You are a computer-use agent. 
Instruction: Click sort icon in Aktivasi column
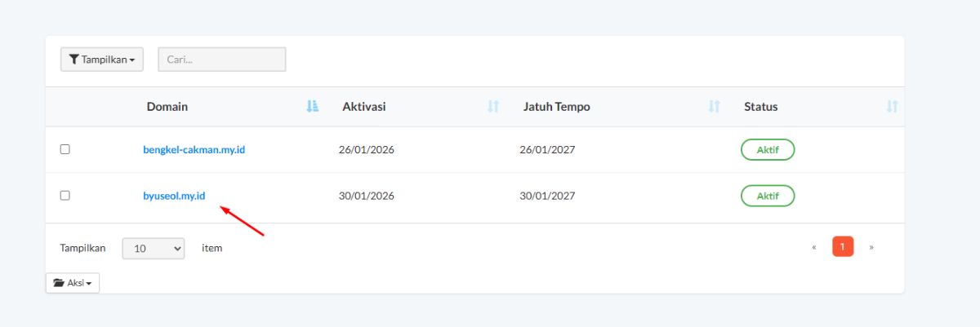(x=492, y=107)
